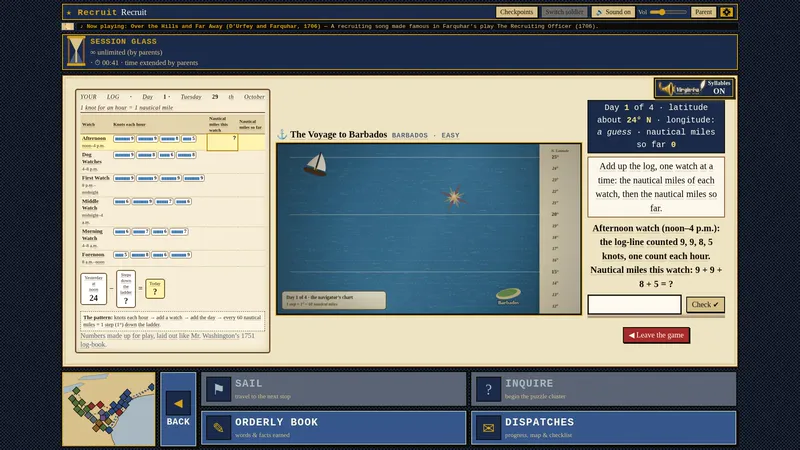Image resolution: width=800 pixels, height=450 pixels.
Task: Click the Check answer button
Action: click(705, 305)
